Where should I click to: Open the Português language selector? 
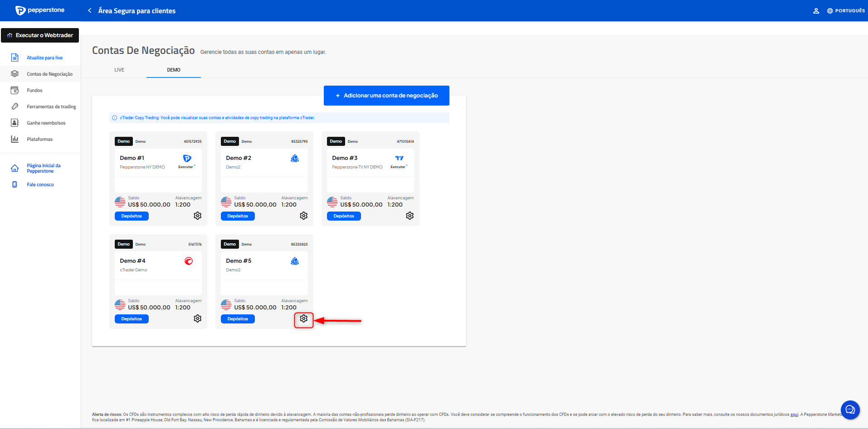[x=846, y=11]
